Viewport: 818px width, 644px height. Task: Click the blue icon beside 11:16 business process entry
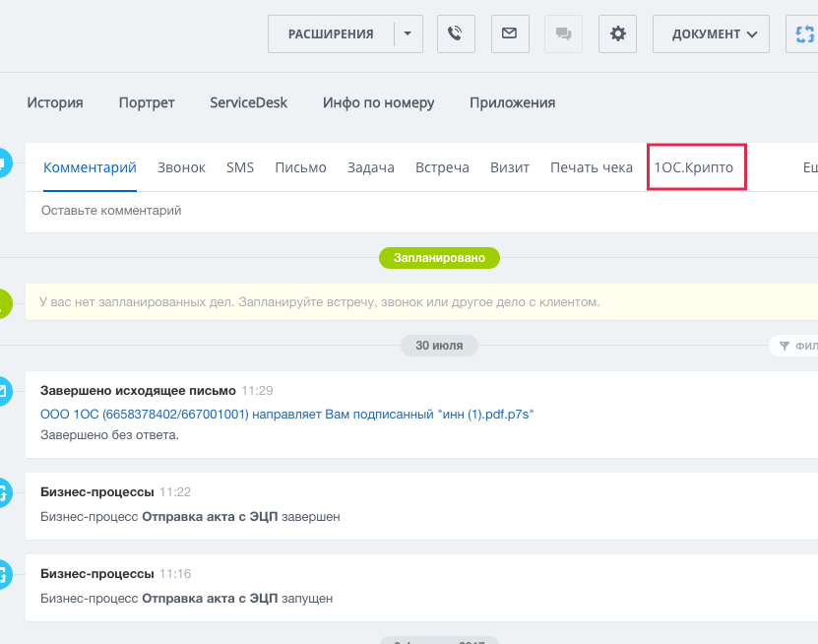click(4, 573)
